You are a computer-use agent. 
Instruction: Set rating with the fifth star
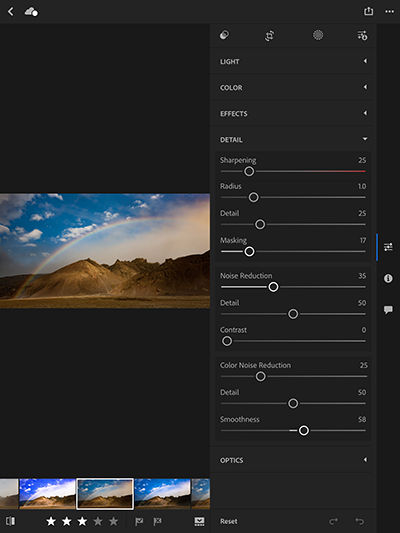[x=114, y=521]
